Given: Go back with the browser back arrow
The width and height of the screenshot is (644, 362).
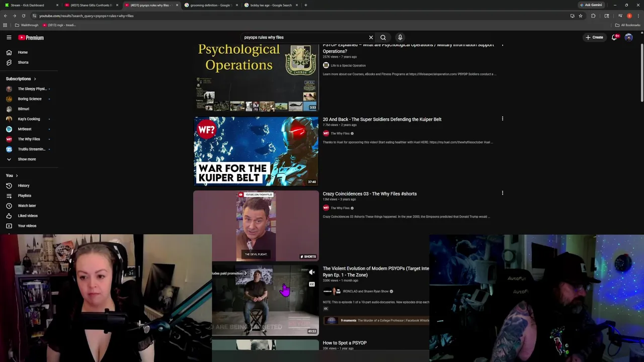Looking at the screenshot, I should 6,16.
